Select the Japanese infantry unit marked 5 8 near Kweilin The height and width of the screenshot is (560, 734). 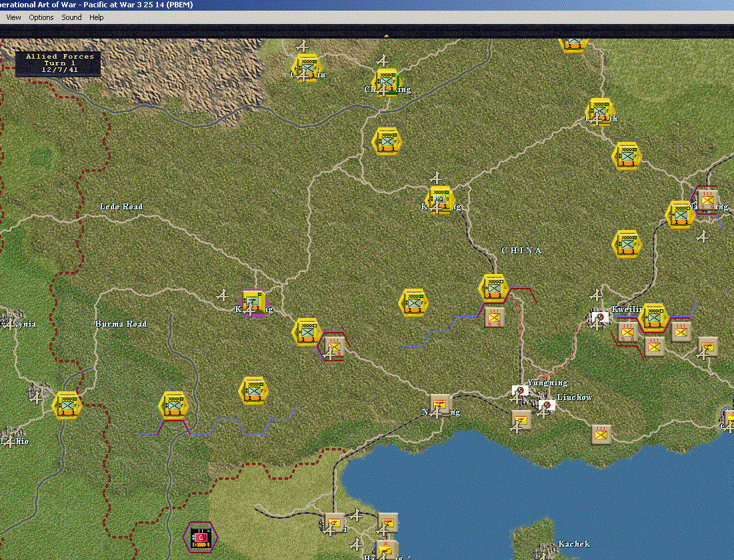627,333
